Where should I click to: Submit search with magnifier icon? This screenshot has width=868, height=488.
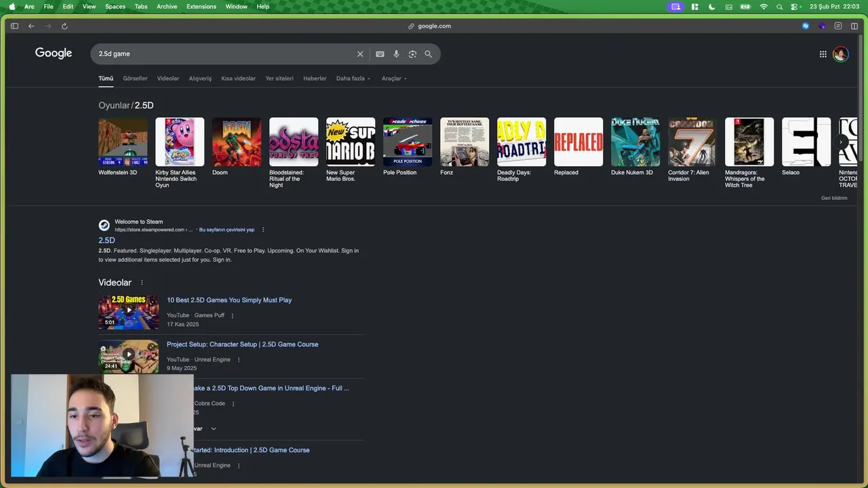click(x=428, y=54)
